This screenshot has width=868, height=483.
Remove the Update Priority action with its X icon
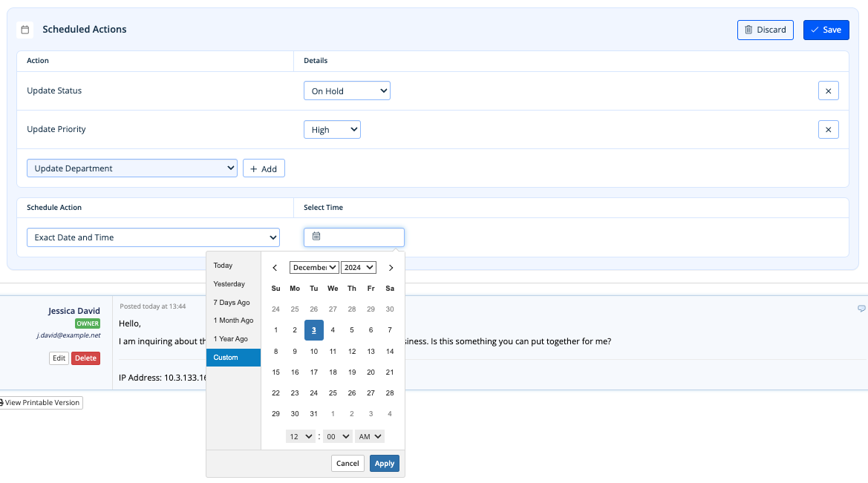click(x=828, y=128)
